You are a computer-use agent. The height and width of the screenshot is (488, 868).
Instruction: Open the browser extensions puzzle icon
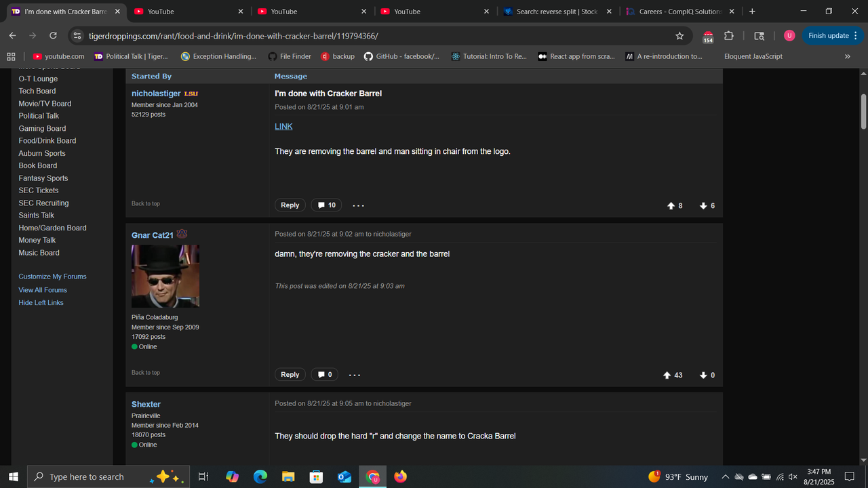click(x=729, y=36)
